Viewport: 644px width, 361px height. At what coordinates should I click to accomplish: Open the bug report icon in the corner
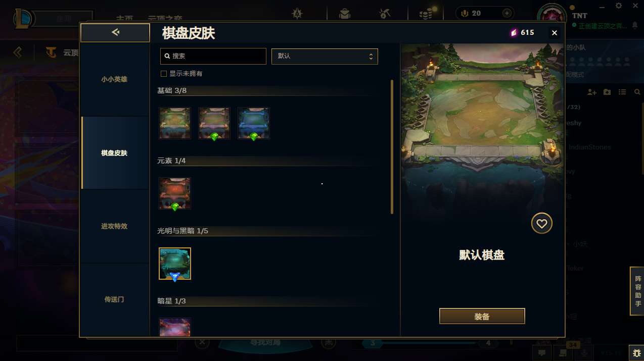(x=635, y=352)
